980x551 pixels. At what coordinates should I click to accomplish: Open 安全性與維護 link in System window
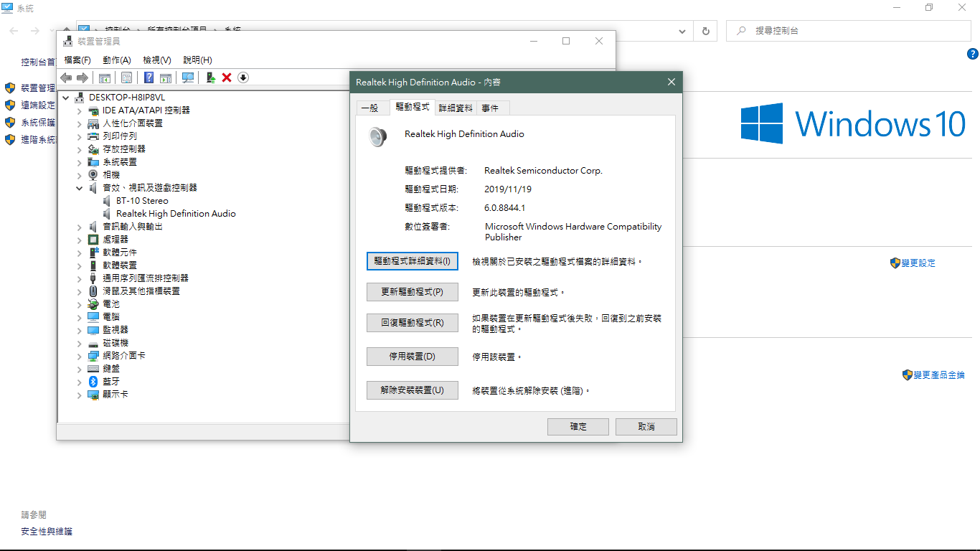47,532
